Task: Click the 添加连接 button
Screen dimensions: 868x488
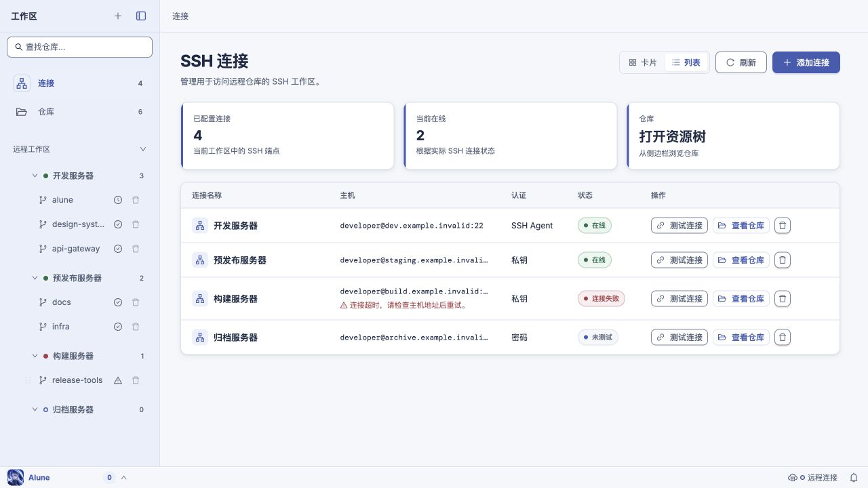Action: click(806, 62)
